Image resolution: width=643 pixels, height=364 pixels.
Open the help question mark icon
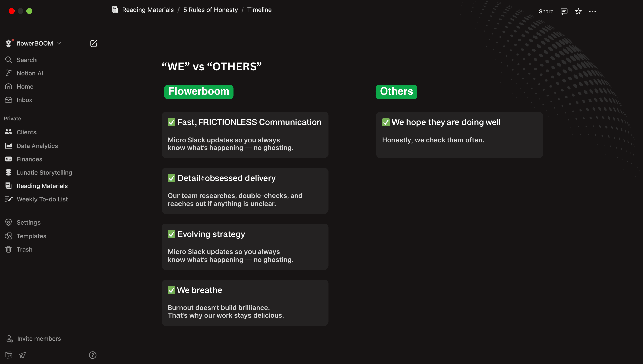pos(93,355)
